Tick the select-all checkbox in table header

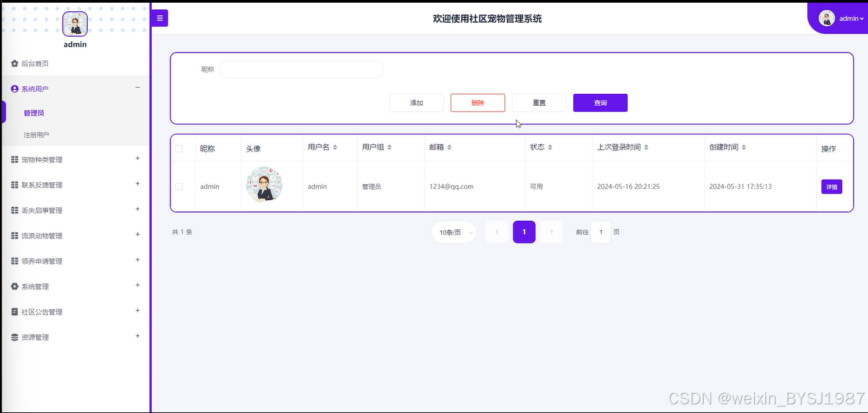(x=179, y=148)
